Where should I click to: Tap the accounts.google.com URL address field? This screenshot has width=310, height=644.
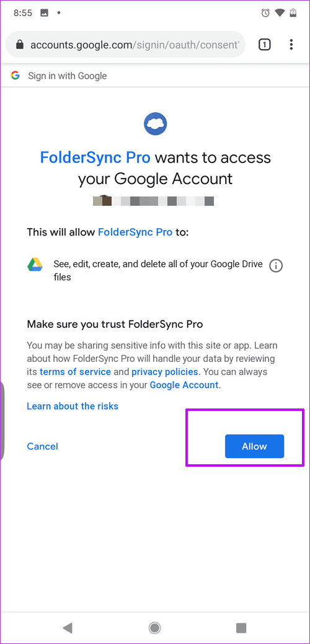click(125, 45)
